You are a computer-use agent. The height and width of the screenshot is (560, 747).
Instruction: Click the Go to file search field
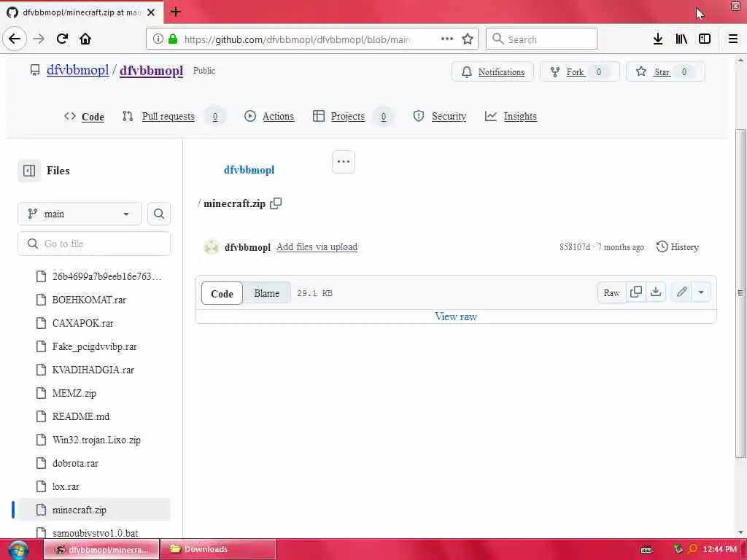click(94, 244)
